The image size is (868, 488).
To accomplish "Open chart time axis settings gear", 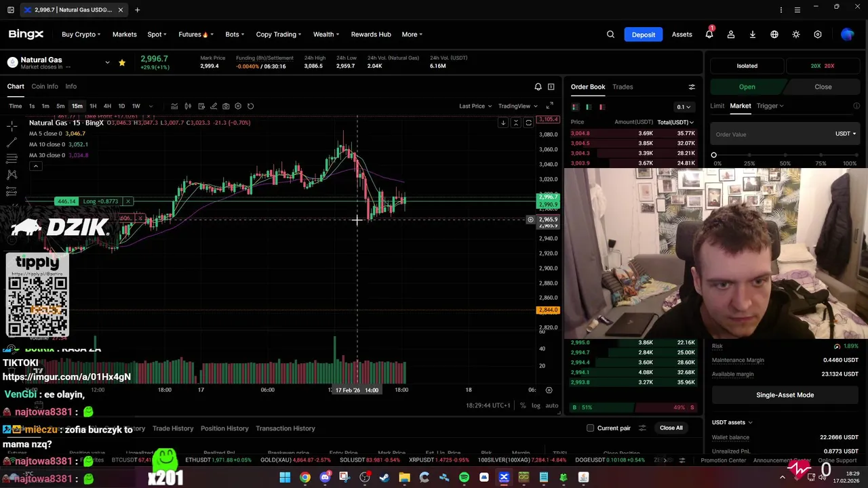I will click(x=549, y=390).
